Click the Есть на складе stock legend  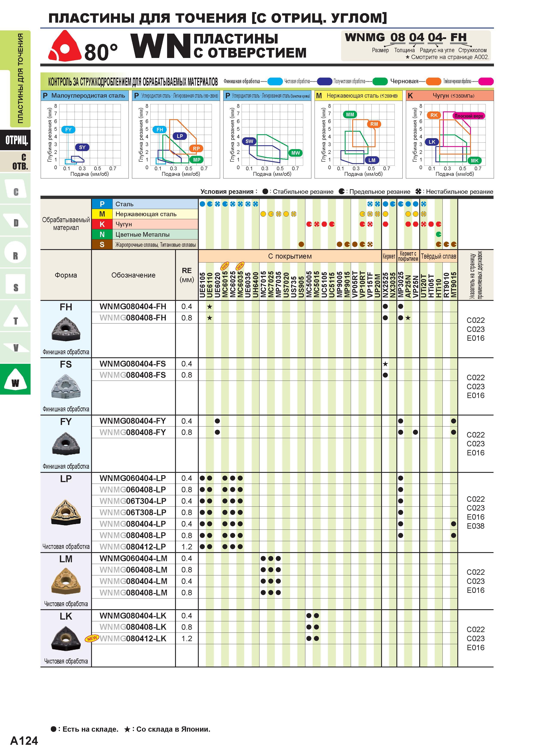(x=85, y=729)
